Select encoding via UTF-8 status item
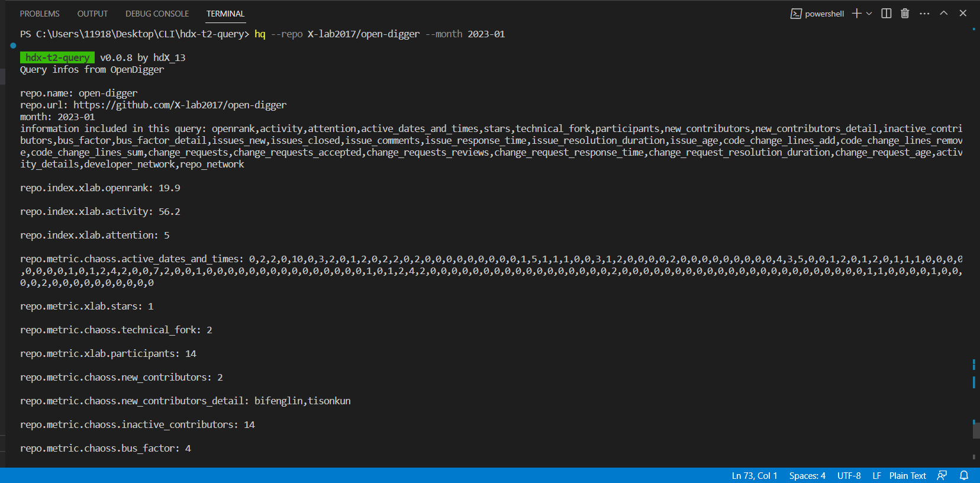 849,476
